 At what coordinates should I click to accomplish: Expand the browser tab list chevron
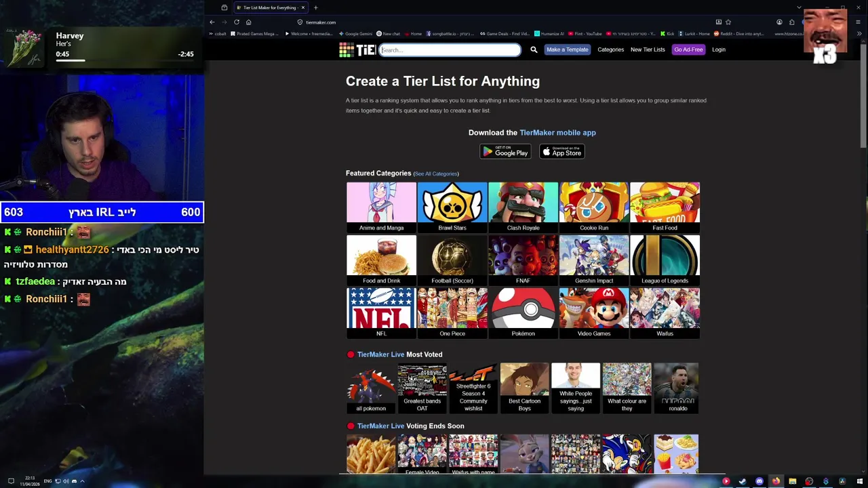click(x=799, y=7)
